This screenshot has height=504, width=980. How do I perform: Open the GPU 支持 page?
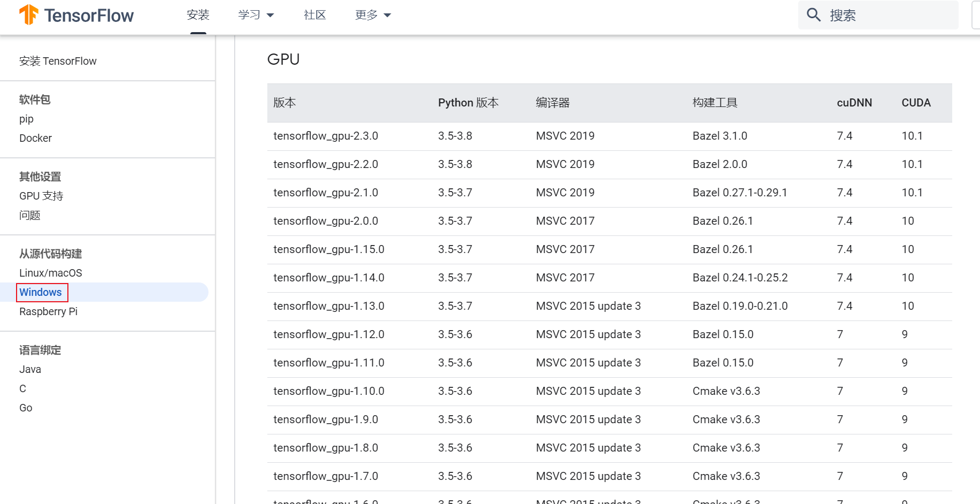click(41, 196)
